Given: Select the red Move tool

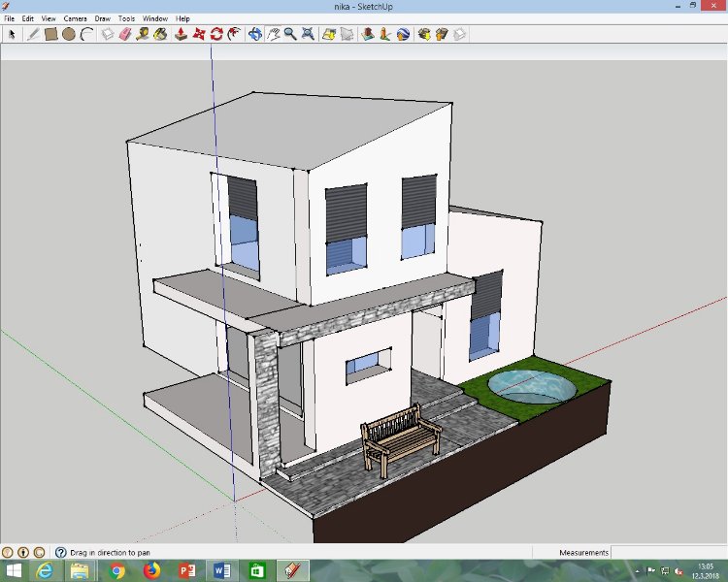Looking at the screenshot, I should (199, 34).
